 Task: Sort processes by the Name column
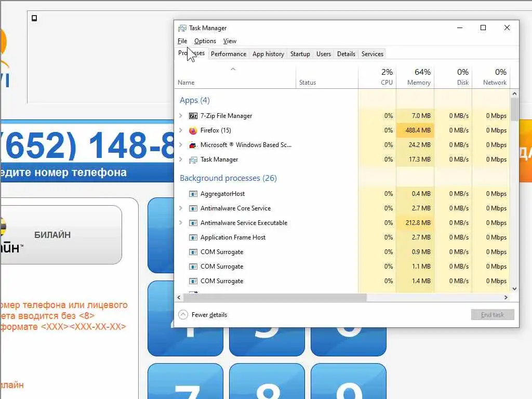point(235,77)
